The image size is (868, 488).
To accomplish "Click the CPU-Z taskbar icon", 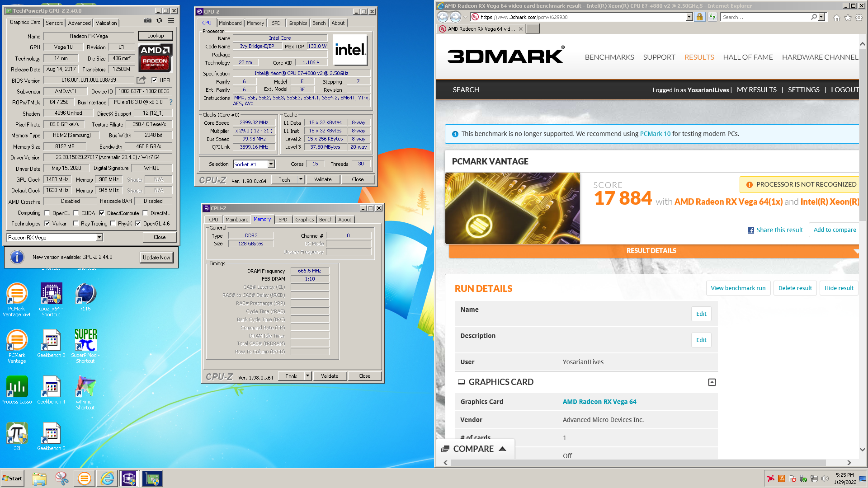I will (129, 479).
